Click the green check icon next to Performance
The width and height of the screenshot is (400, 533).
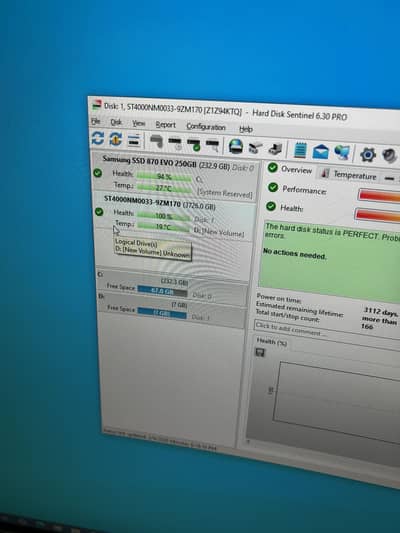273,187
